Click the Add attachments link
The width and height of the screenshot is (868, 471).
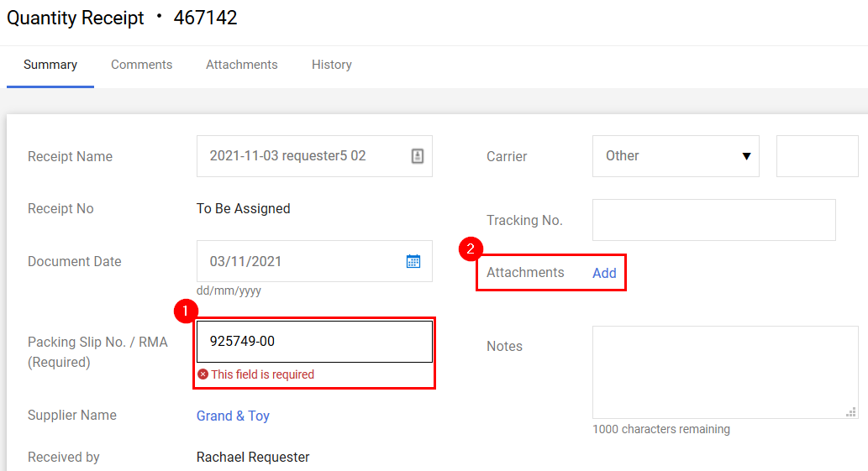(x=604, y=273)
